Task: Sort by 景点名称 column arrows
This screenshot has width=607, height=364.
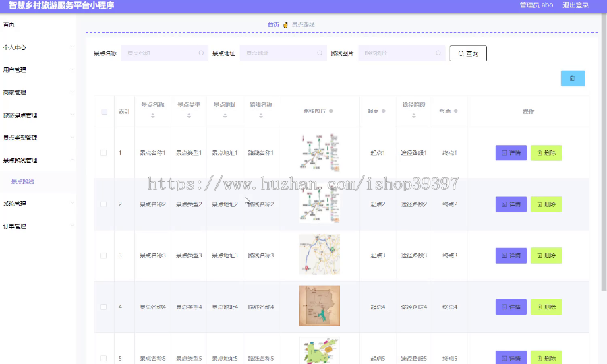Action: pos(152,116)
